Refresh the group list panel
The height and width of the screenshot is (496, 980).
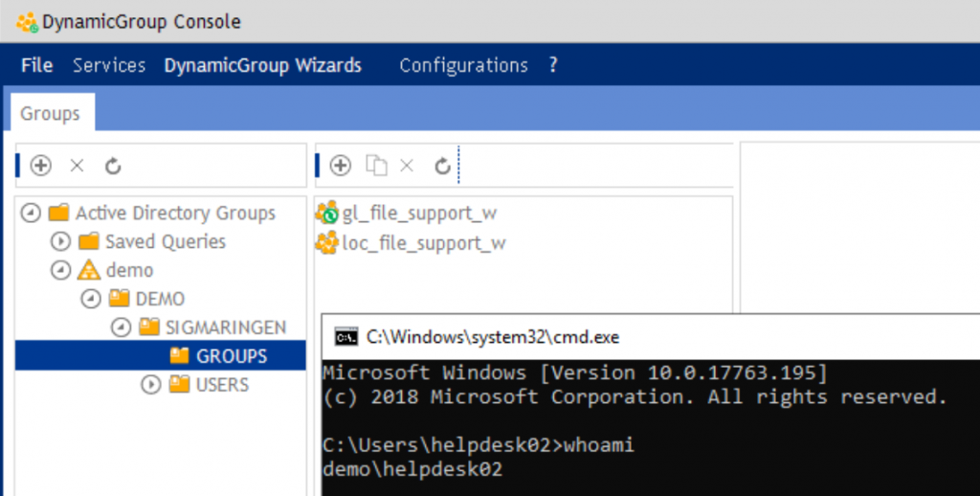[x=442, y=166]
